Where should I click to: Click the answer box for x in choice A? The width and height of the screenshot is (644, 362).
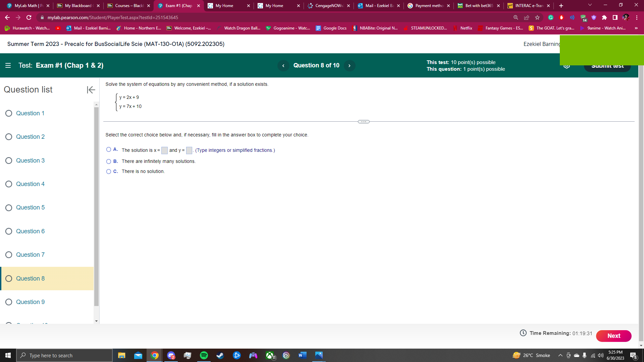pos(164,150)
